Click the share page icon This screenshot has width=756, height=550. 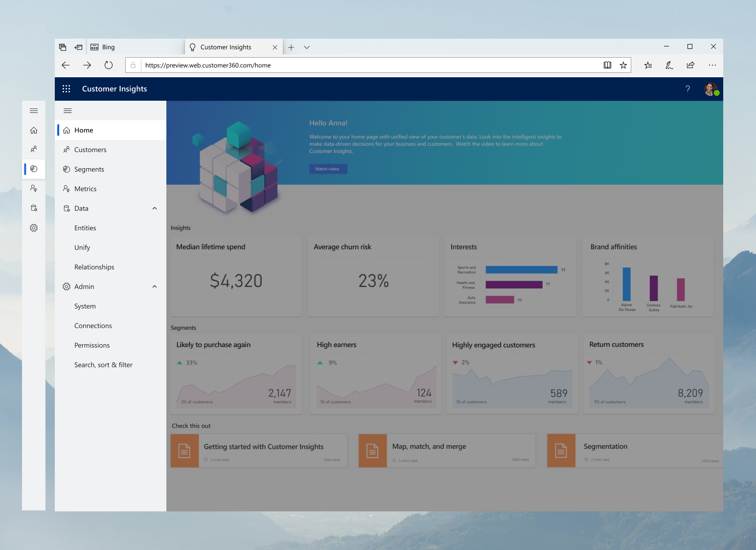pyautogui.click(x=690, y=65)
